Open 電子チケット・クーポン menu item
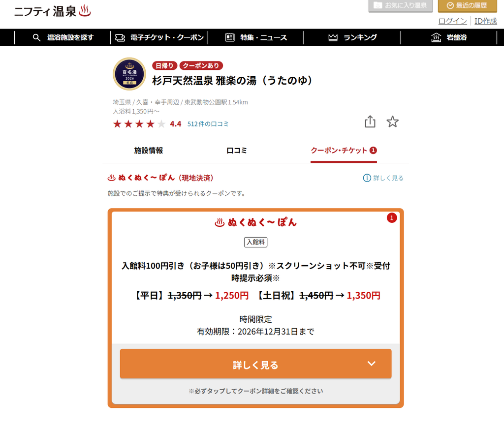Viewport: 504px width, 429px height. click(159, 37)
